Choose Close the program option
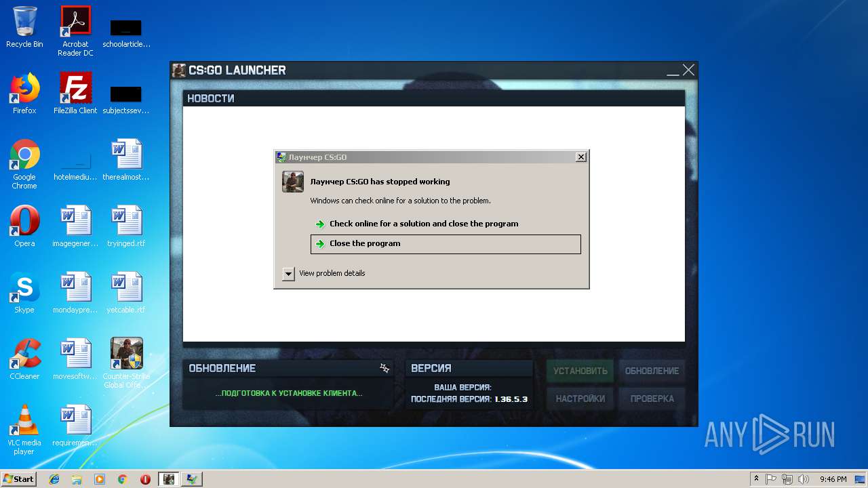The height and width of the screenshot is (488, 868). coord(446,244)
